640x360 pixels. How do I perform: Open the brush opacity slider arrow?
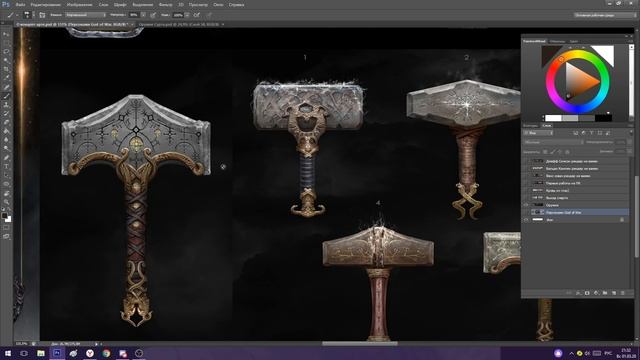tap(143, 15)
